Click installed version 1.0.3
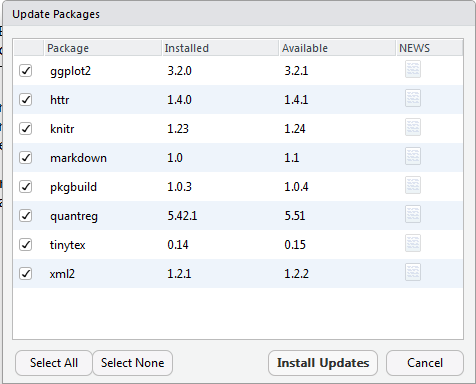This screenshot has height=384, width=476. pos(179,187)
